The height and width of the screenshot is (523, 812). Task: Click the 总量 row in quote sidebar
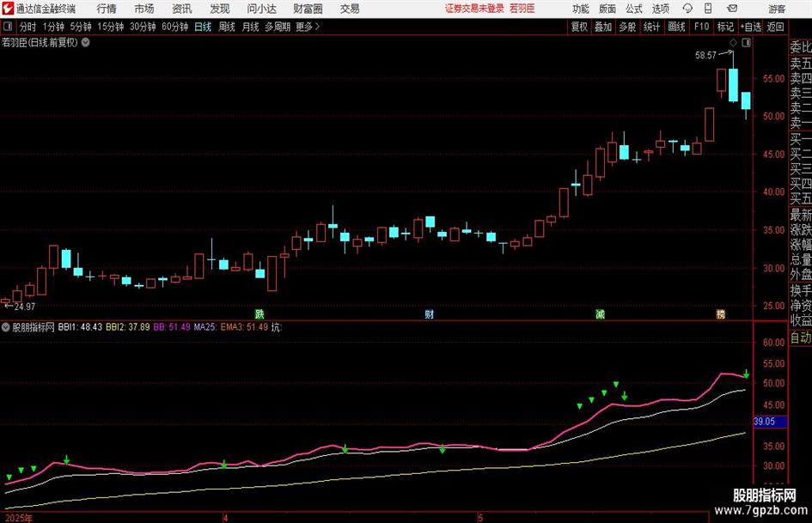point(801,259)
